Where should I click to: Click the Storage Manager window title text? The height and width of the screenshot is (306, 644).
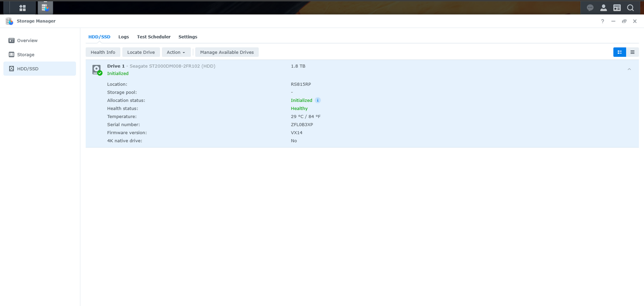click(x=36, y=21)
